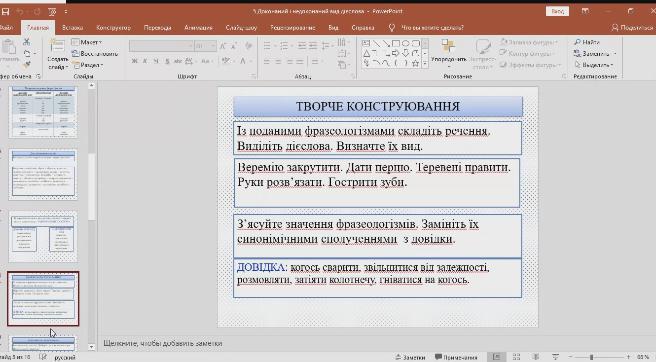
Task: Click the Arrange (Упорядочить) icon
Action: (448, 46)
